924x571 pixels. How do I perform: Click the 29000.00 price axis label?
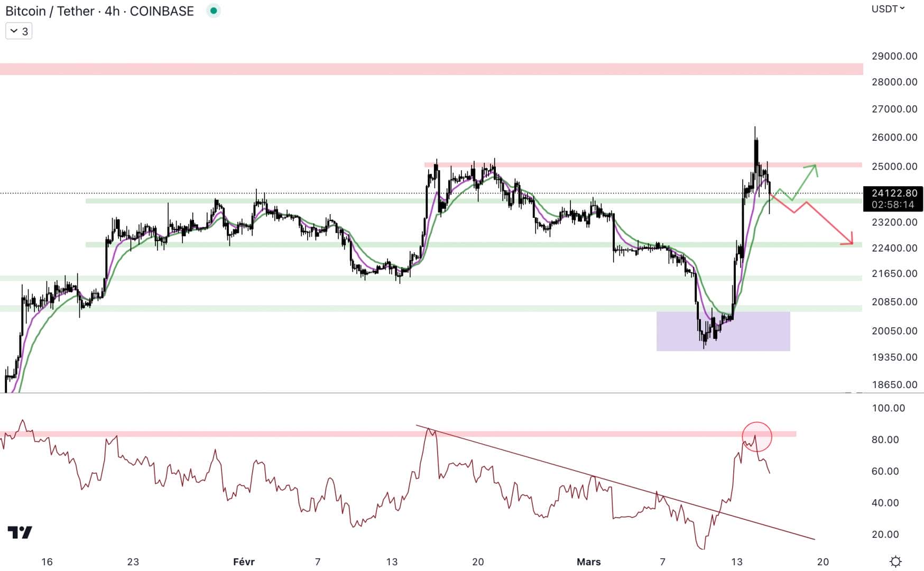point(894,56)
